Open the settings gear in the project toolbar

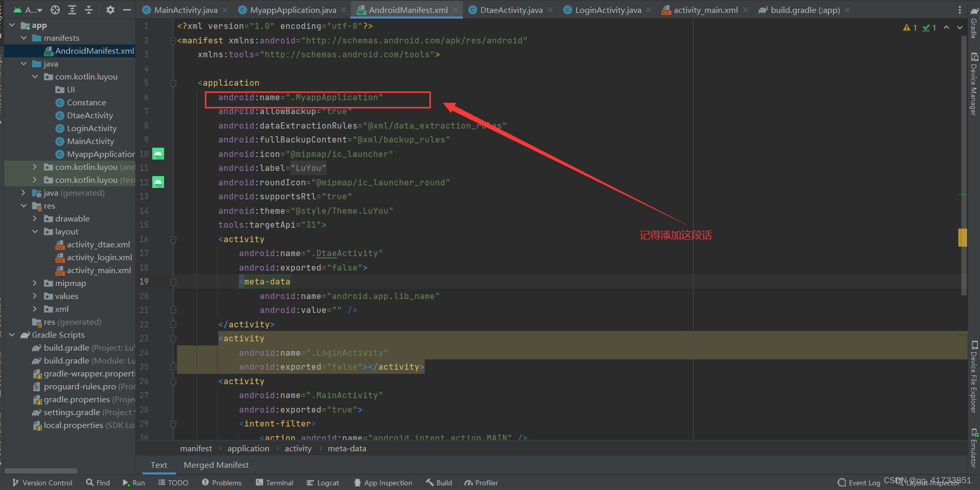point(109,9)
